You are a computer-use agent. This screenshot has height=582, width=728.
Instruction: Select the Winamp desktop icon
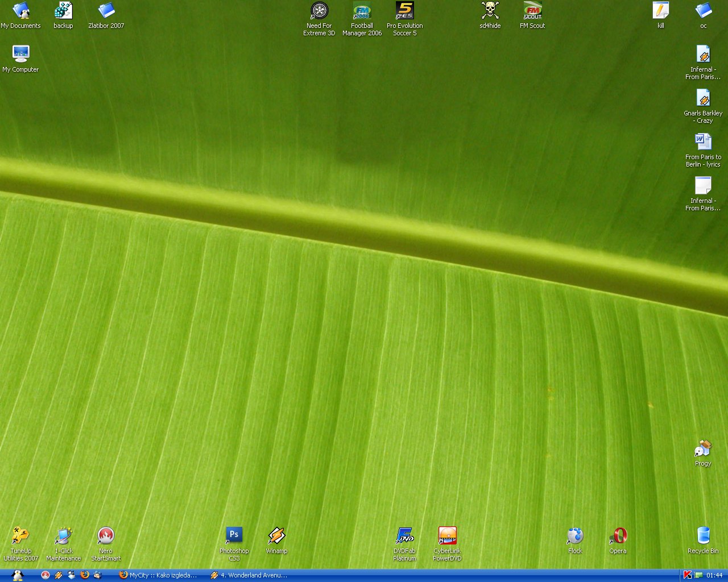point(276,535)
